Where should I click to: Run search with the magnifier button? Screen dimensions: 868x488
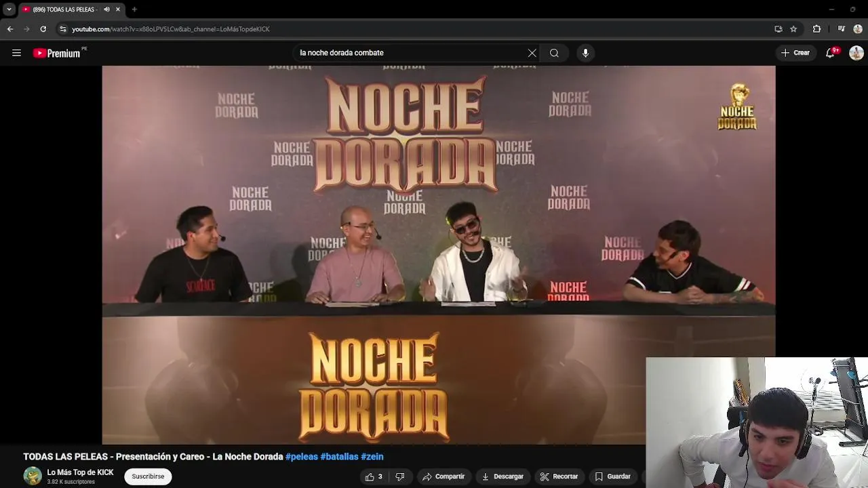point(554,53)
